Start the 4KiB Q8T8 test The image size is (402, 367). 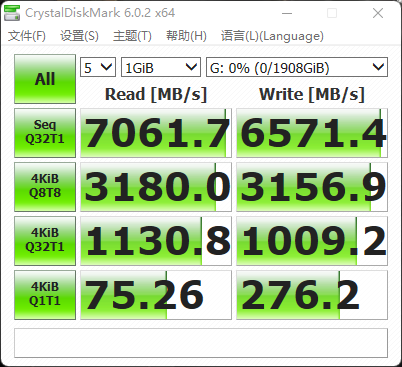45,187
